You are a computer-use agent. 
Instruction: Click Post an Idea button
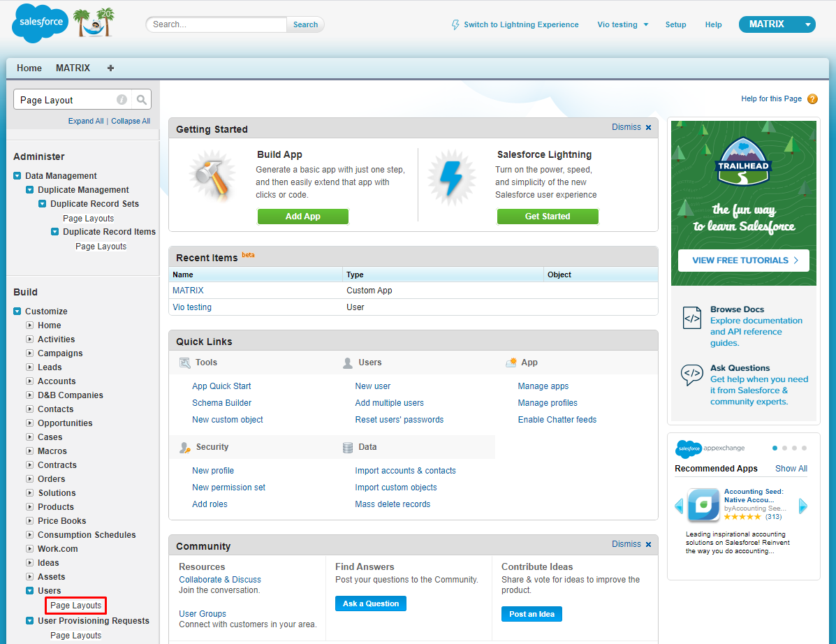point(531,614)
